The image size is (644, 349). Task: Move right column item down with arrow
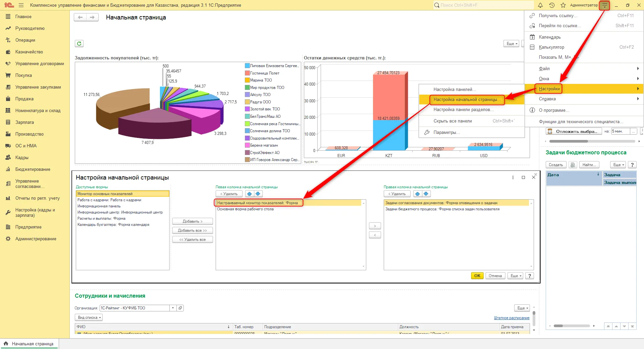click(x=426, y=194)
